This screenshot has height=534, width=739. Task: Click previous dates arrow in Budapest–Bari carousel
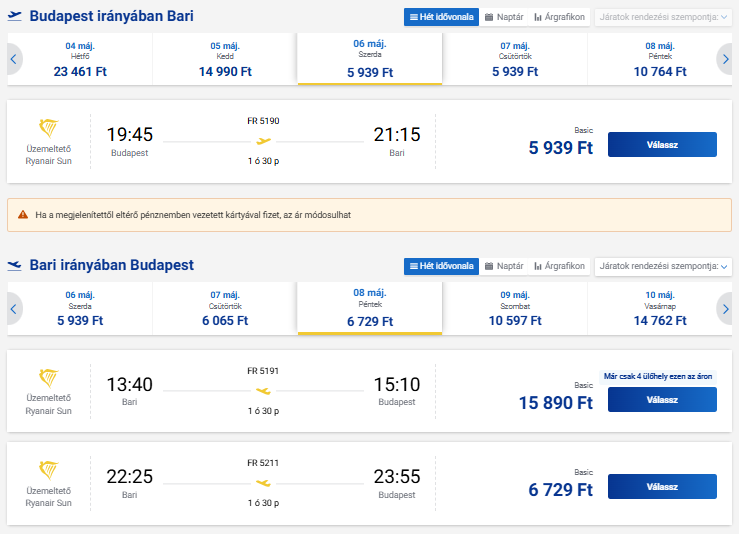14,60
